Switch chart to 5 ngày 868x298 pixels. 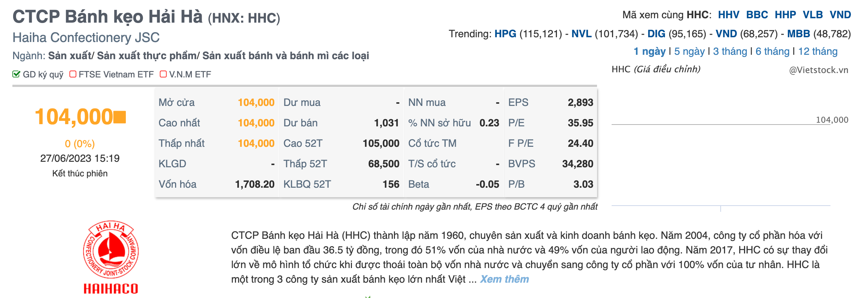689,51
